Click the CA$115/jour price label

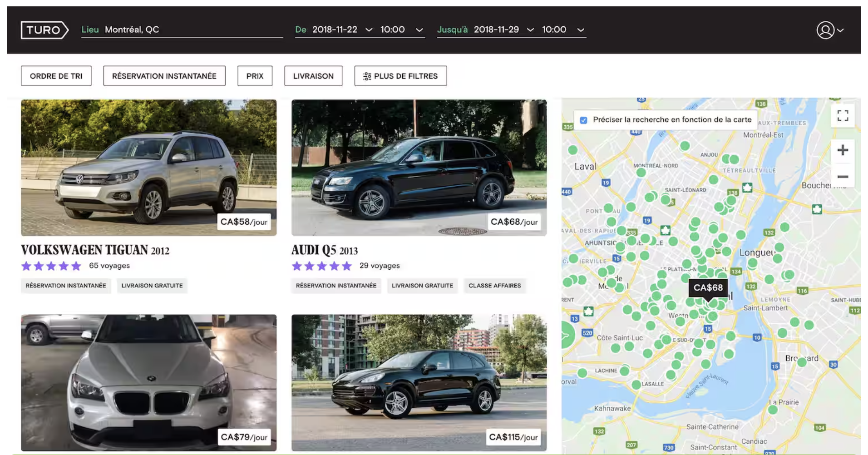(513, 437)
